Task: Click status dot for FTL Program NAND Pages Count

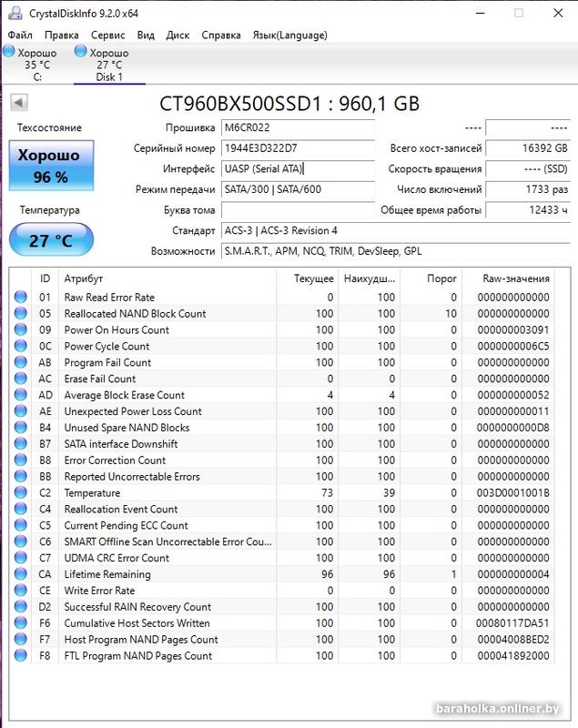Action: (20, 655)
